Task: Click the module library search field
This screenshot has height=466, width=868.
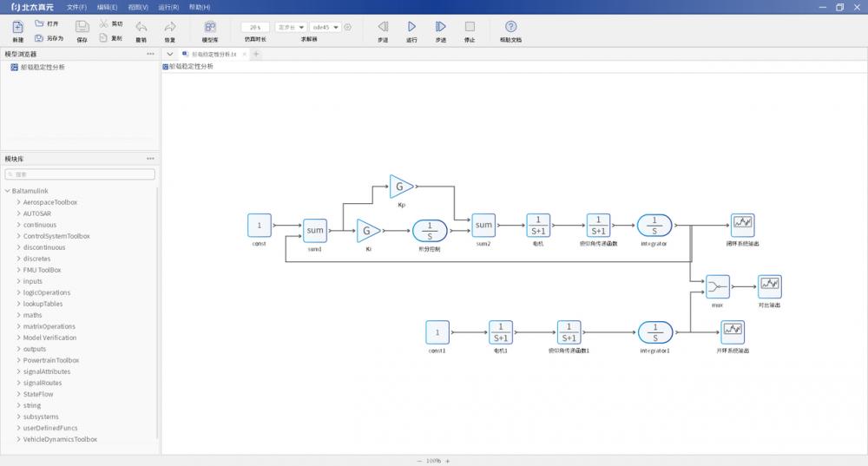Action: pos(80,174)
